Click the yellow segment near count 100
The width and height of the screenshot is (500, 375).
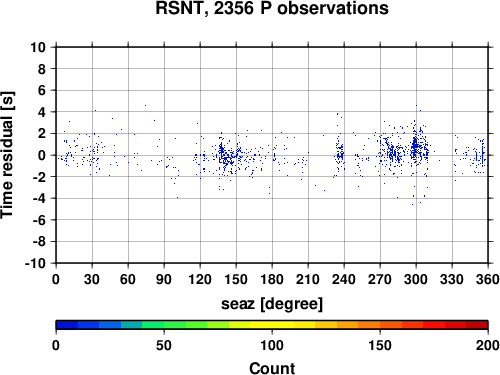click(x=272, y=325)
